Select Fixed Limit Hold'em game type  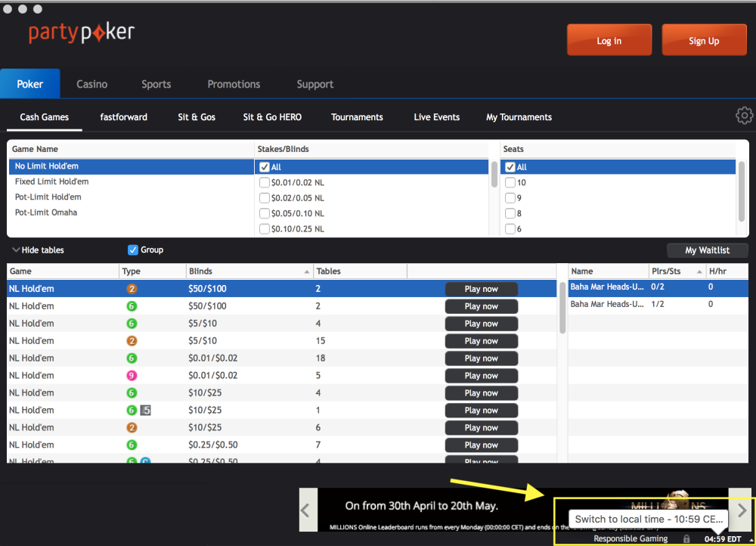tap(131, 181)
